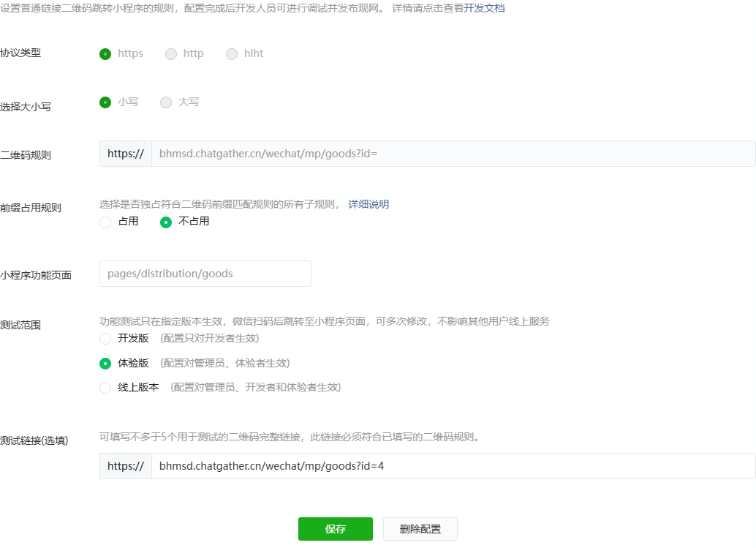This screenshot has width=756, height=548.
Task: Click the 前缀占用规则 label
Action: [31, 208]
